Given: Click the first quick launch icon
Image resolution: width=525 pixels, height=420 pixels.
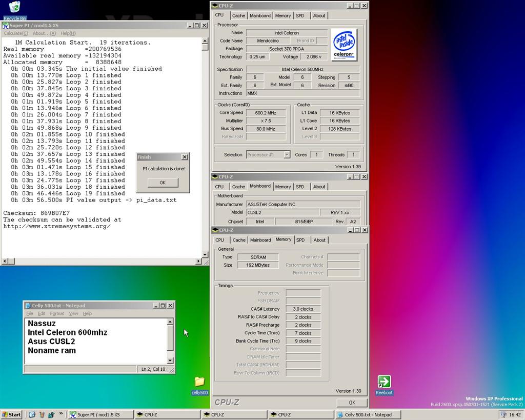Looking at the screenshot, I should 32,415.
